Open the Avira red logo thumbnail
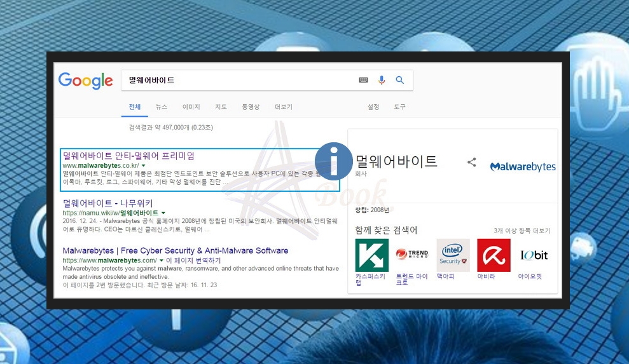629x364 pixels. 494,255
